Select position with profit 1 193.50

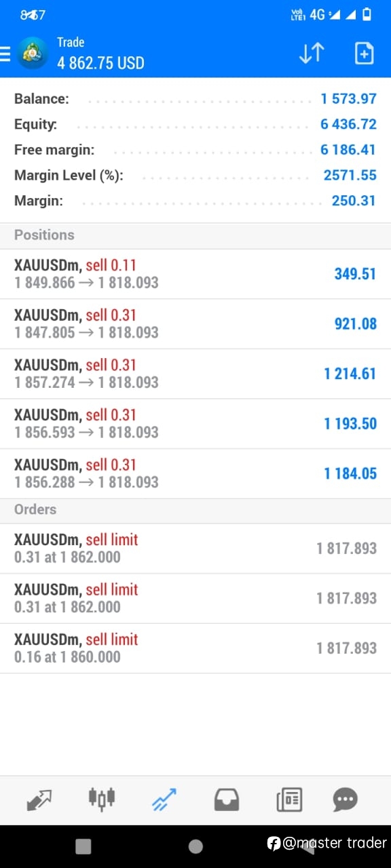click(x=195, y=424)
